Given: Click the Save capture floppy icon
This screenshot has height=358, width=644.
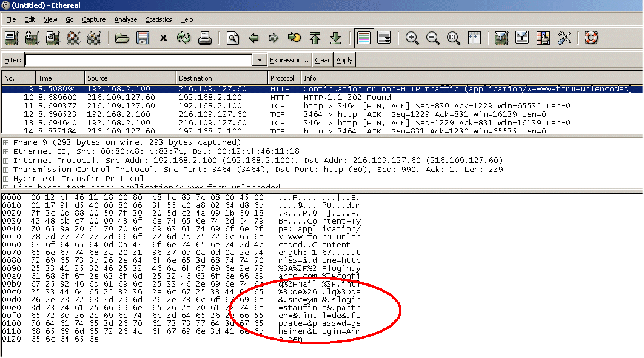Looking at the screenshot, I should pyautogui.click(x=143, y=38).
